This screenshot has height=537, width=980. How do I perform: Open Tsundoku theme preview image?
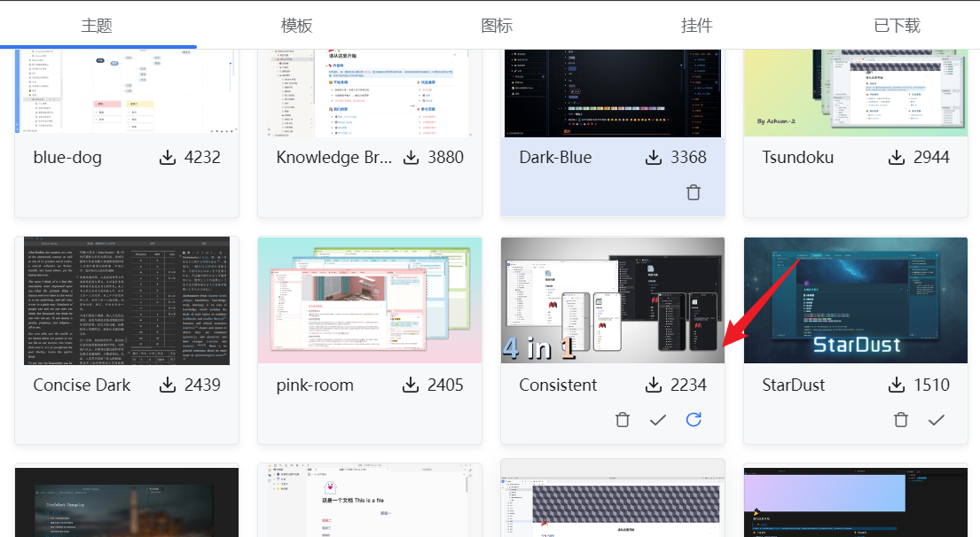click(x=856, y=93)
